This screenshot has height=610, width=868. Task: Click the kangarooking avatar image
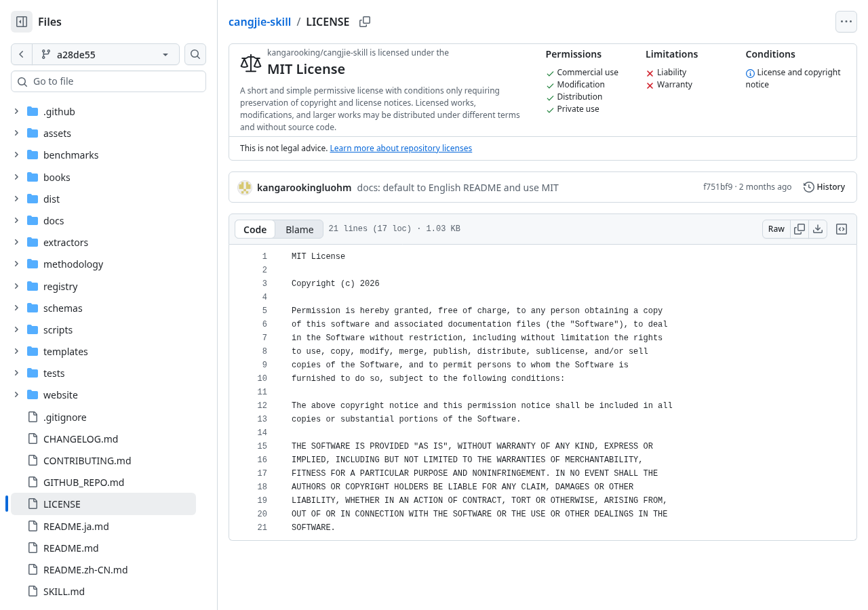pyautogui.click(x=245, y=188)
